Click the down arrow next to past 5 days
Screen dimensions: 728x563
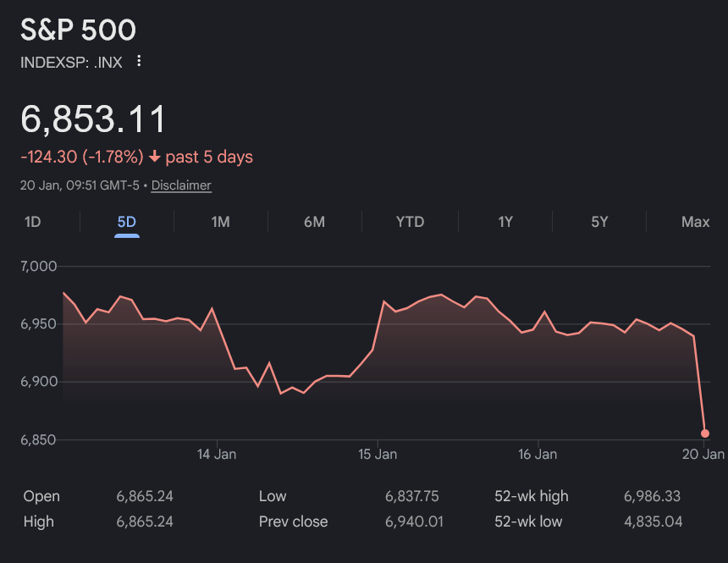[x=155, y=157]
